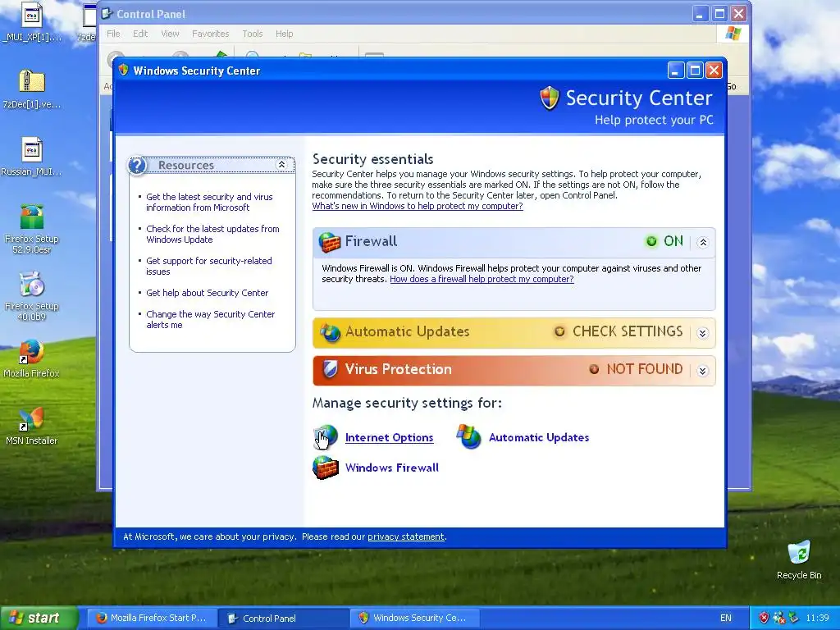
Task: Switch to Control Panel taskbar button
Action: point(284,618)
